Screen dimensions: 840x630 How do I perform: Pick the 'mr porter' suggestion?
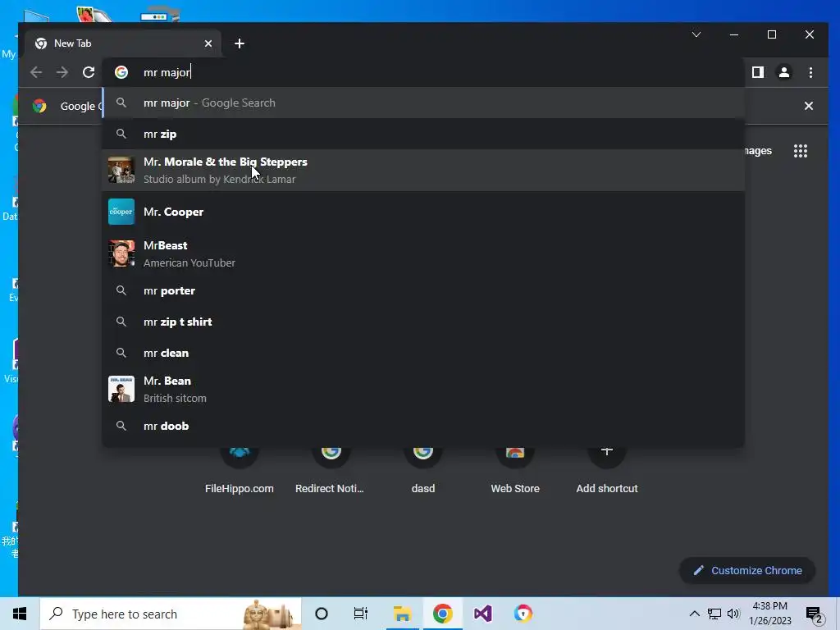tap(423, 291)
